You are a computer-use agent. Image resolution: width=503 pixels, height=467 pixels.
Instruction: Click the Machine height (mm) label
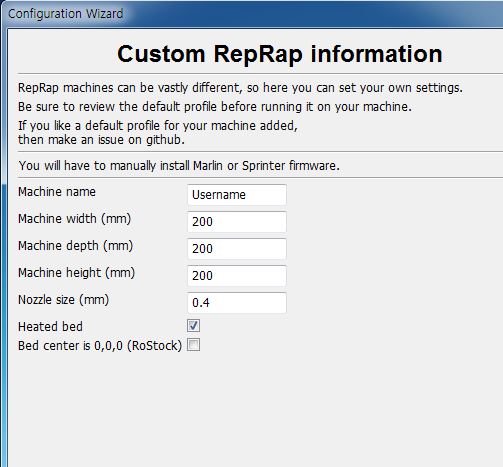(x=77, y=273)
